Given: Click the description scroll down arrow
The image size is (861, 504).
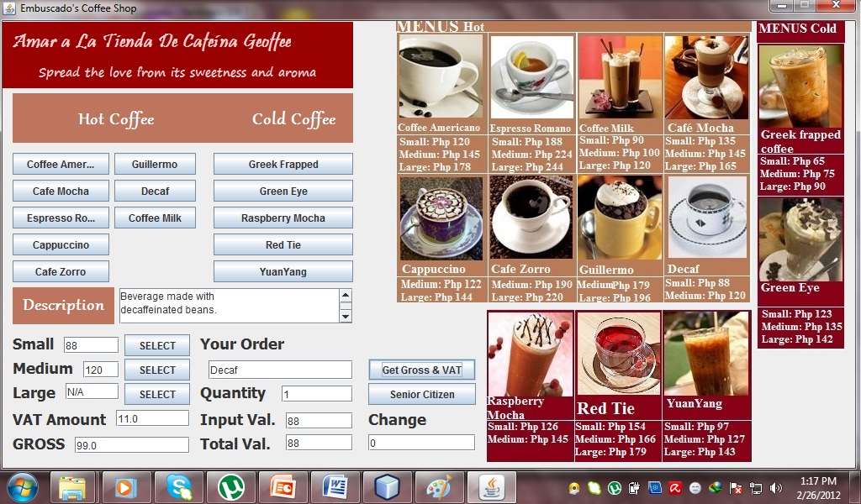Looking at the screenshot, I should pyautogui.click(x=346, y=317).
